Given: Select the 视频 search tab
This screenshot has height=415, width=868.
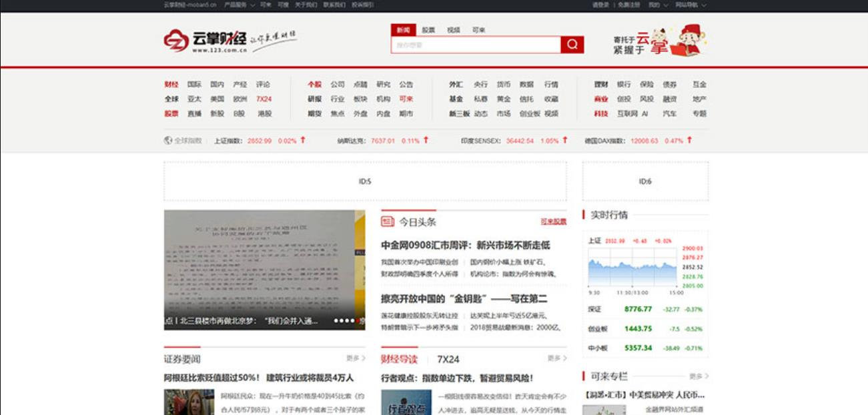Looking at the screenshot, I should (x=454, y=30).
